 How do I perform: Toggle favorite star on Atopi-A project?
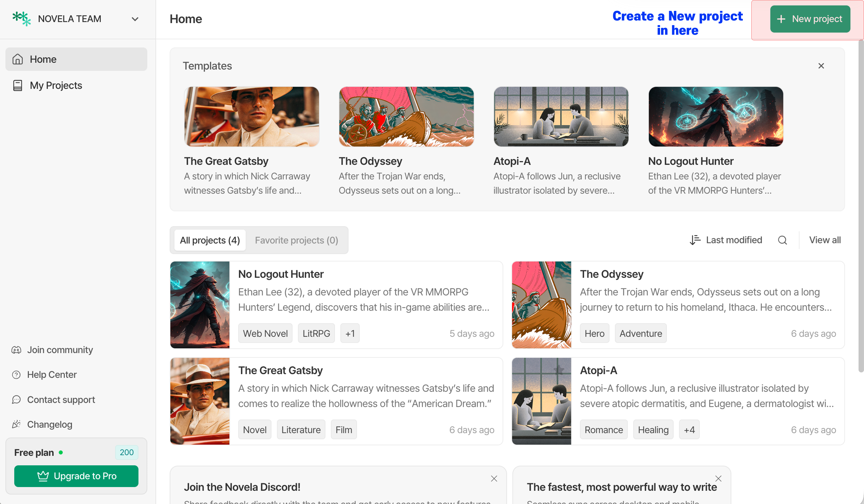pos(559,370)
